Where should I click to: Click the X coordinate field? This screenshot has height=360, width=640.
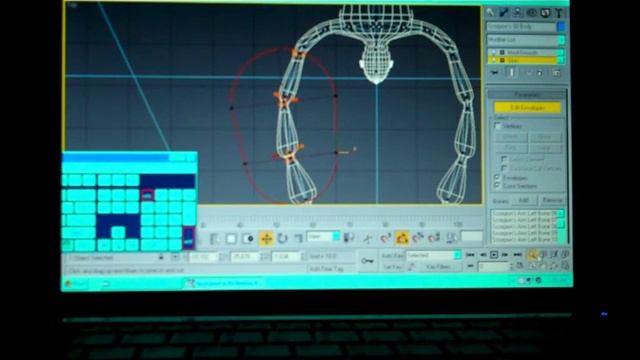[203, 258]
